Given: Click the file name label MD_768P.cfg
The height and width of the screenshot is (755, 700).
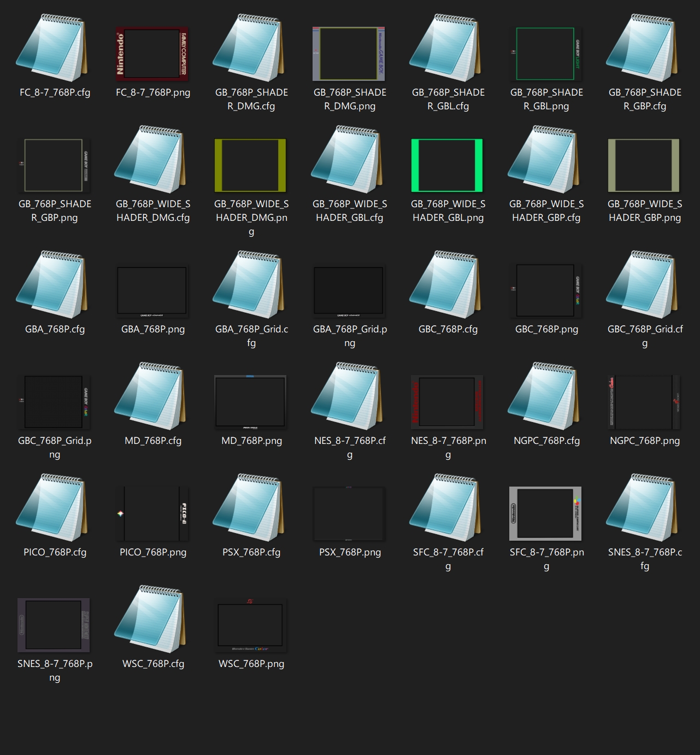Looking at the screenshot, I should tap(153, 441).
